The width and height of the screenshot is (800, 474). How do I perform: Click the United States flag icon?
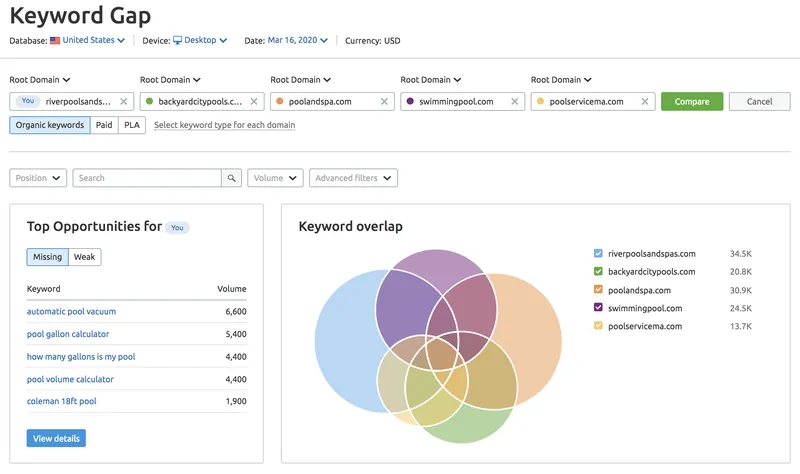pyautogui.click(x=55, y=41)
